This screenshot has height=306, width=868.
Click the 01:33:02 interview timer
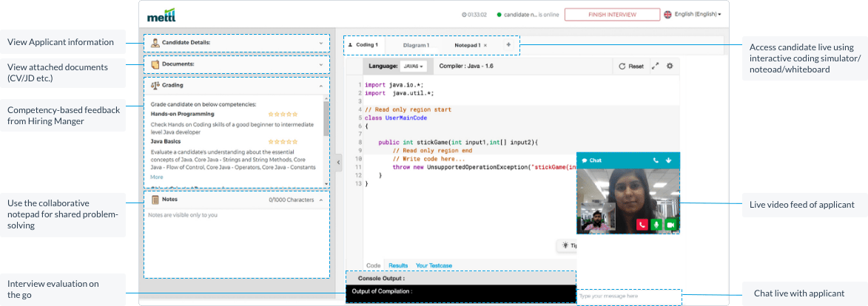pyautogui.click(x=474, y=15)
